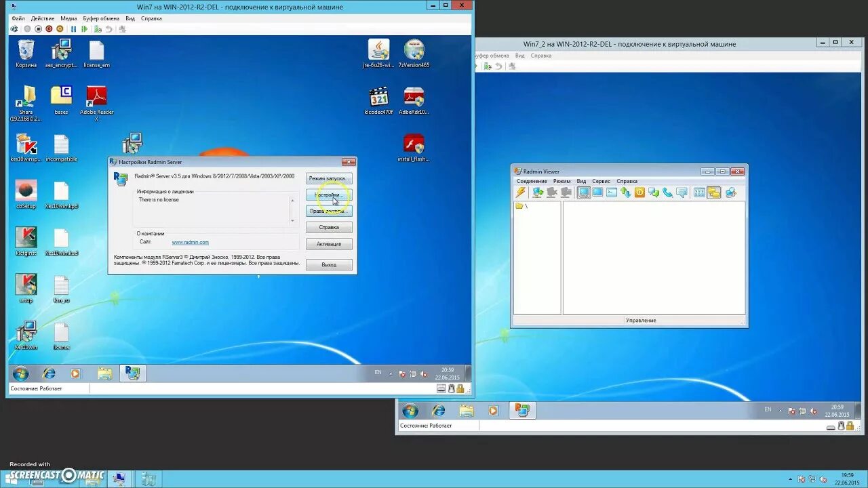868x488 pixels.
Task: Click the Revert arrow icon in Win7 VM toolbar
Action: 108,29
